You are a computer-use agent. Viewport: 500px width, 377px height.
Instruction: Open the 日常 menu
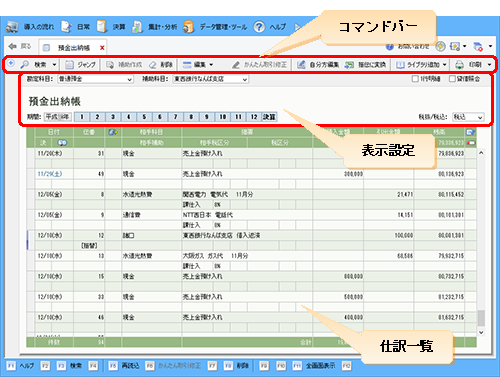click(x=76, y=27)
